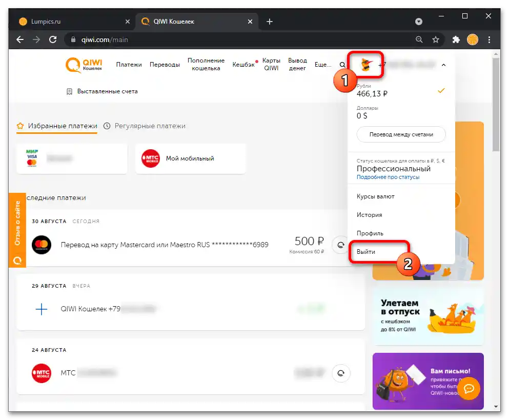This screenshot has height=420, width=509.
Task: Switch to Регулярные платежи tab
Action: pyautogui.click(x=145, y=126)
